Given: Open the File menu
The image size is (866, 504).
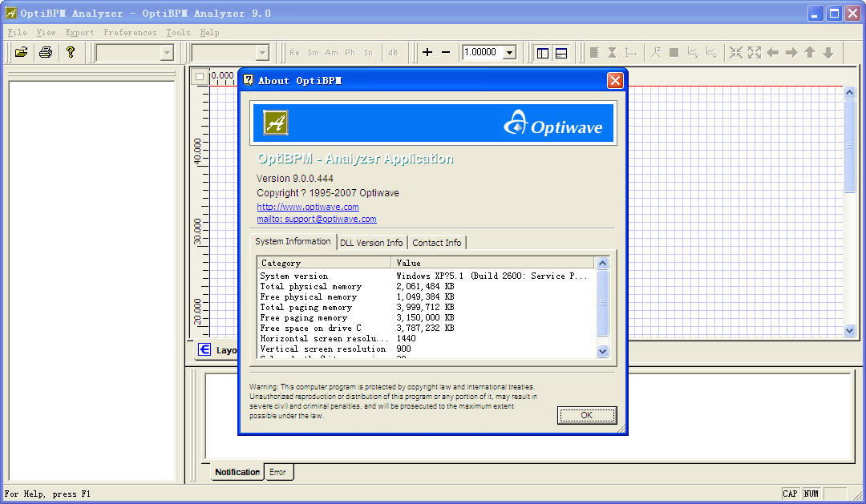Looking at the screenshot, I should click(x=17, y=33).
